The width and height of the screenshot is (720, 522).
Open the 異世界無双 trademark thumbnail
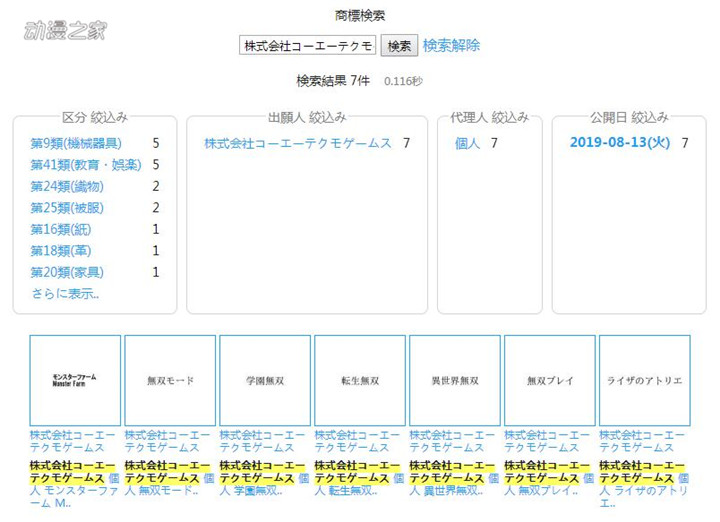point(455,381)
